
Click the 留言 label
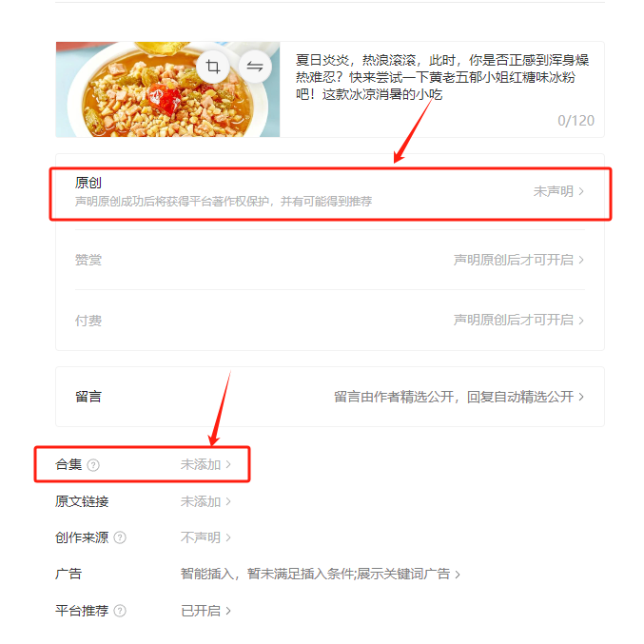[x=88, y=397]
